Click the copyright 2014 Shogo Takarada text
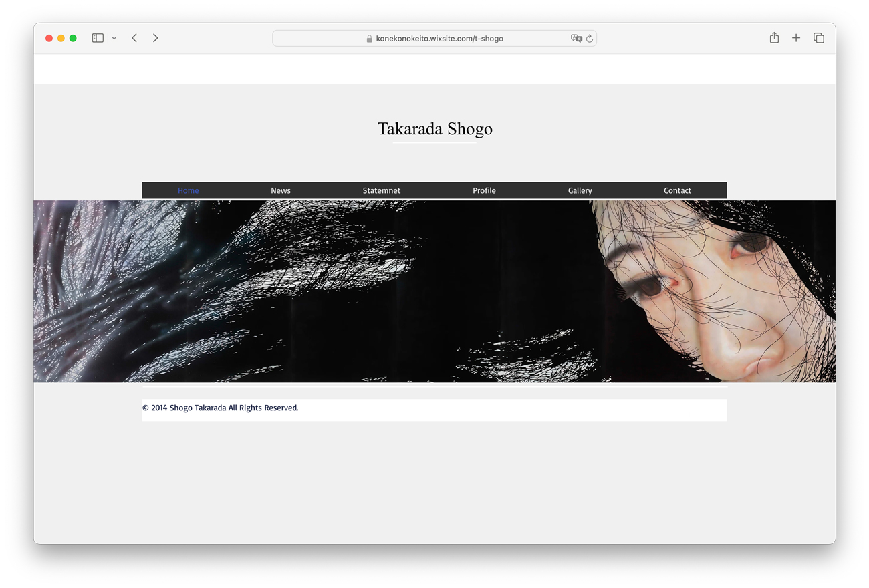869x588 pixels. 221,408
